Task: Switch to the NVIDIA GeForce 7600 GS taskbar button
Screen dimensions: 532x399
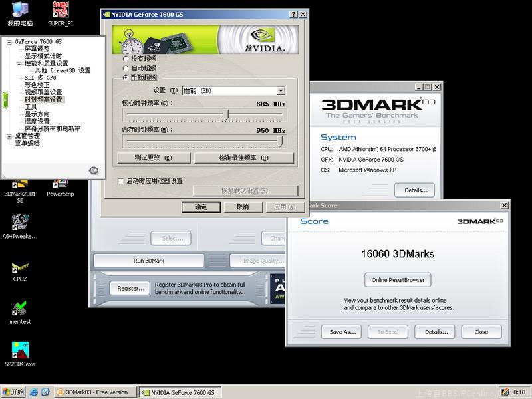Action: pyautogui.click(x=180, y=392)
